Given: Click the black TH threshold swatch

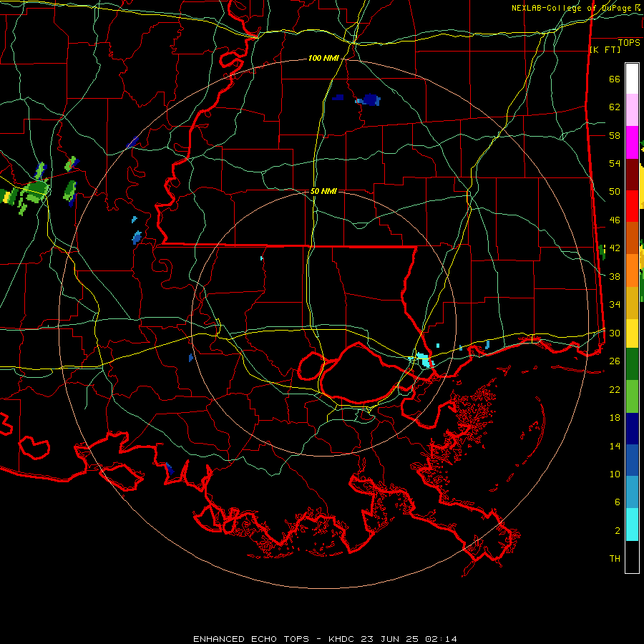Looking at the screenshot, I should [632, 557].
